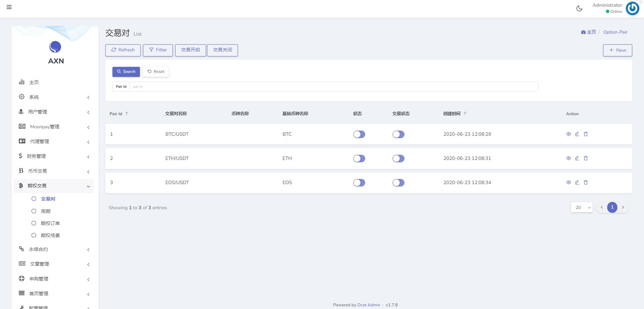Toggle 状态 switch for BTC/USDT
The width and height of the screenshot is (644, 309).
(x=359, y=134)
